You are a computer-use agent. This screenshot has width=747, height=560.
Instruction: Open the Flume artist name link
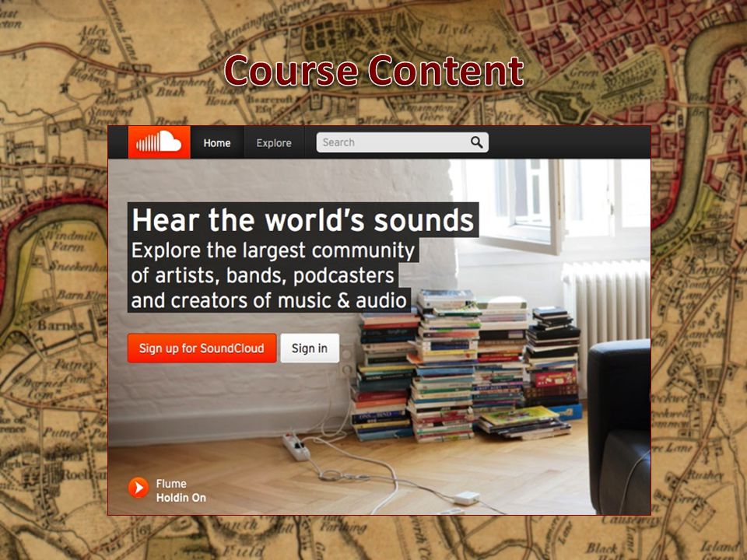[x=171, y=483]
